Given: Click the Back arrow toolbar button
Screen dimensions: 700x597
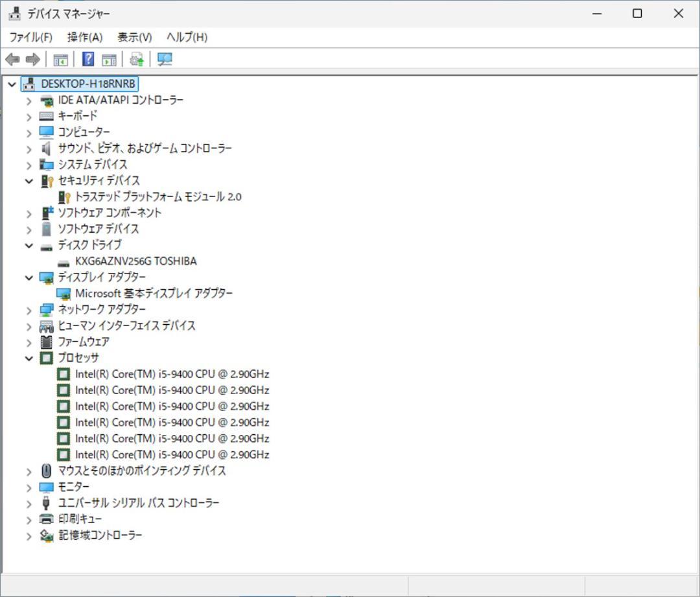Looking at the screenshot, I should 12,59.
